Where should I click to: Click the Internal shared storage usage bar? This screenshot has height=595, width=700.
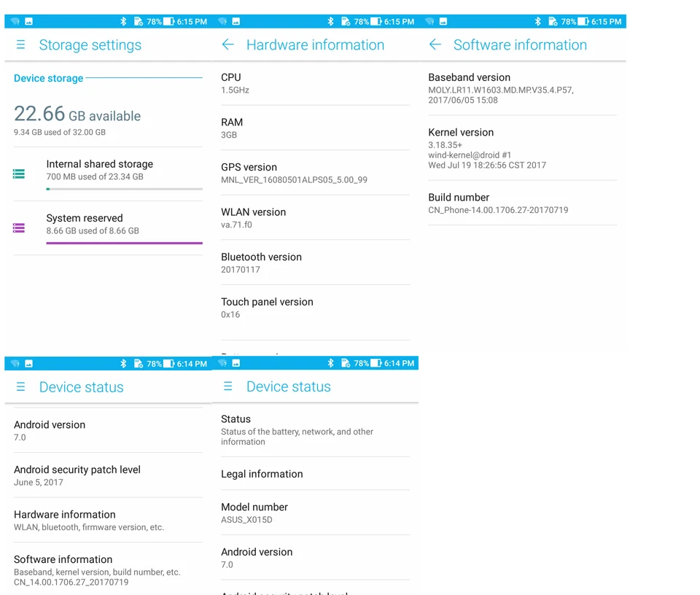pos(124,188)
